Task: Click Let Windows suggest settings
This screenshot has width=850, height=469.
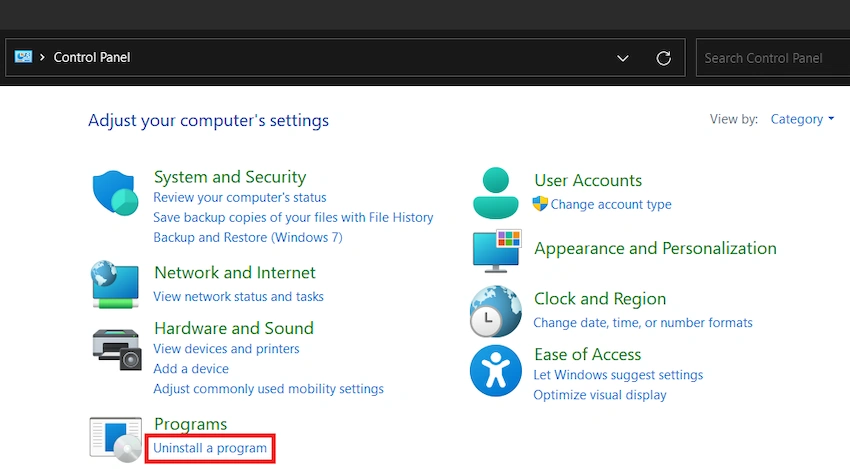Action: tap(618, 375)
